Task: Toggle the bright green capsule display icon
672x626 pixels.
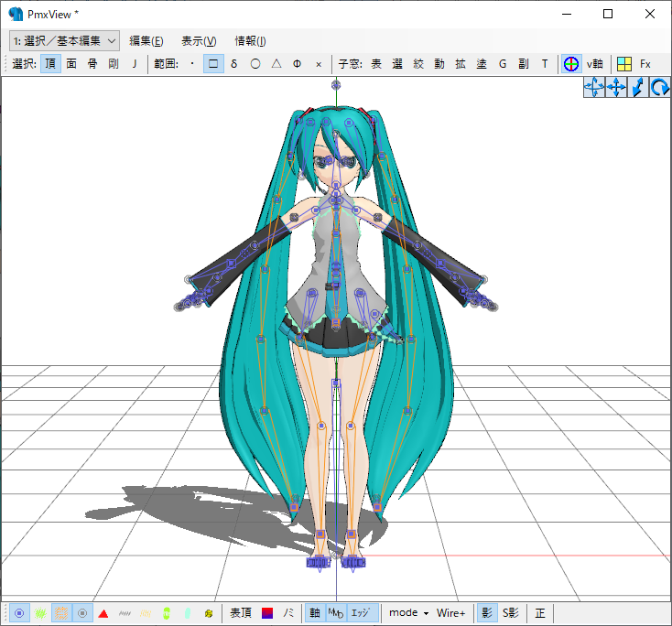Action: (x=167, y=613)
